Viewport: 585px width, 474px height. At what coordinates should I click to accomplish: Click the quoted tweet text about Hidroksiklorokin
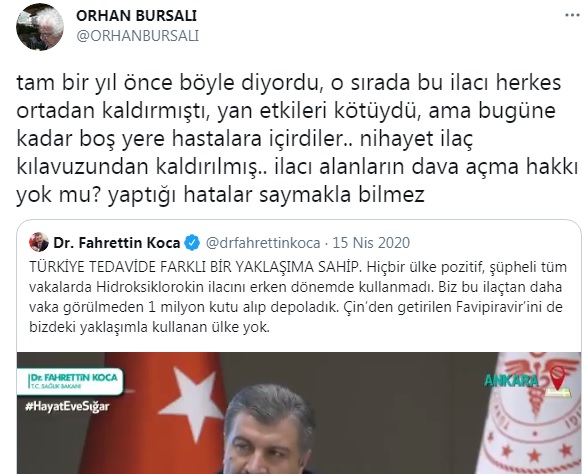coord(298,297)
